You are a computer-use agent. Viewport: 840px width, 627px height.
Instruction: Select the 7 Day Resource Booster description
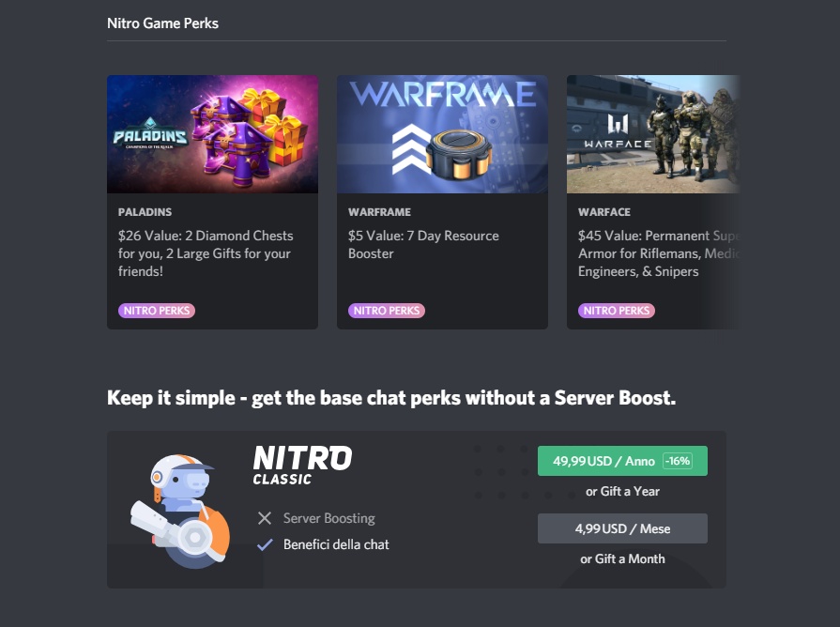(x=423, y=244)
